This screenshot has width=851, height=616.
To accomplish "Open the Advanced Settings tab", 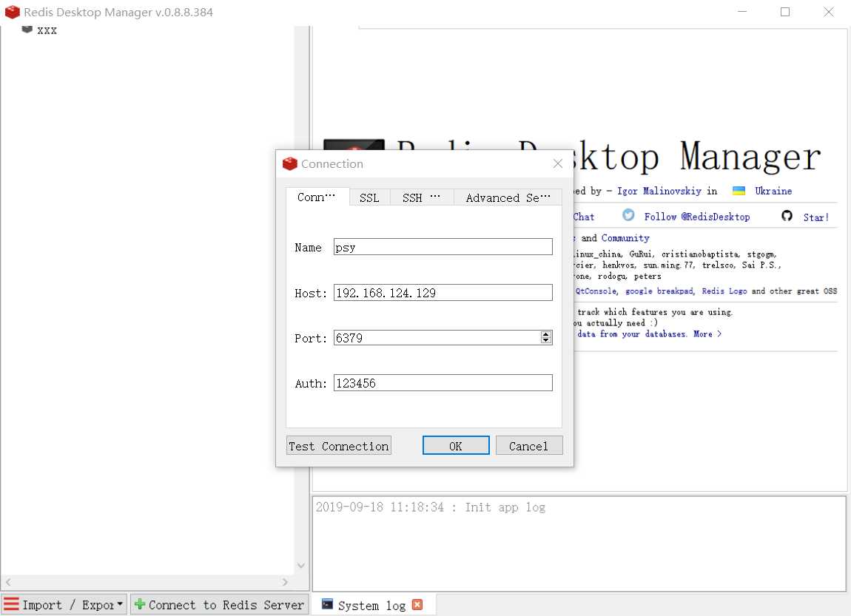I will [508, 198].
